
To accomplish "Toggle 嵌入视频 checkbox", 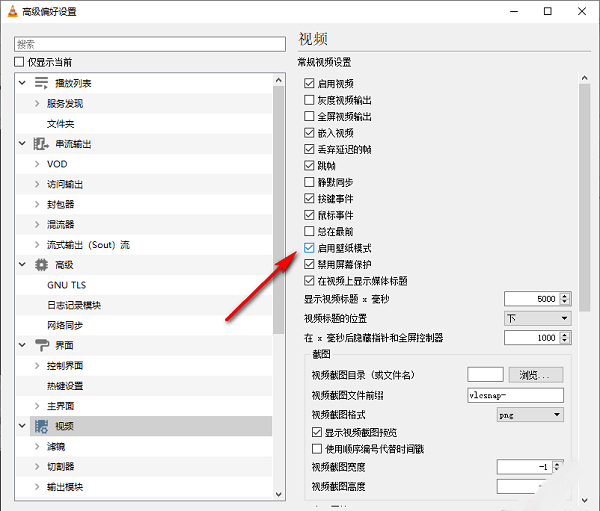I will pos(309,133).
